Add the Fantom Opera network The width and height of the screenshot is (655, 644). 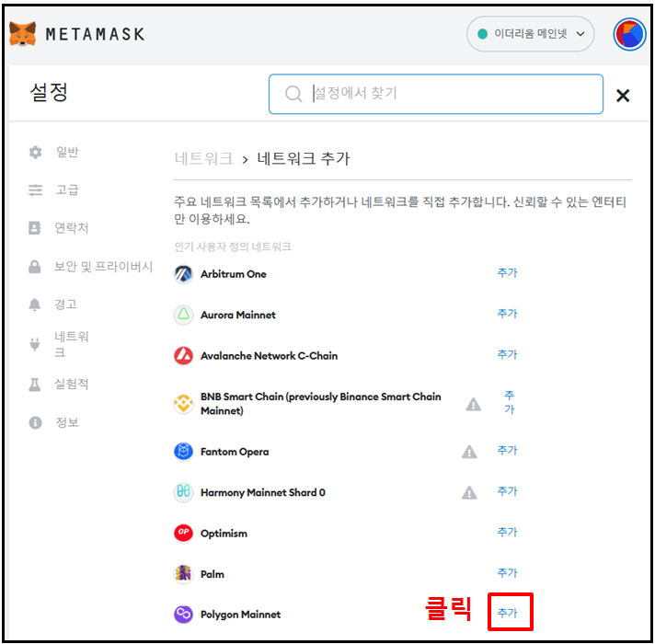point(507,450)
